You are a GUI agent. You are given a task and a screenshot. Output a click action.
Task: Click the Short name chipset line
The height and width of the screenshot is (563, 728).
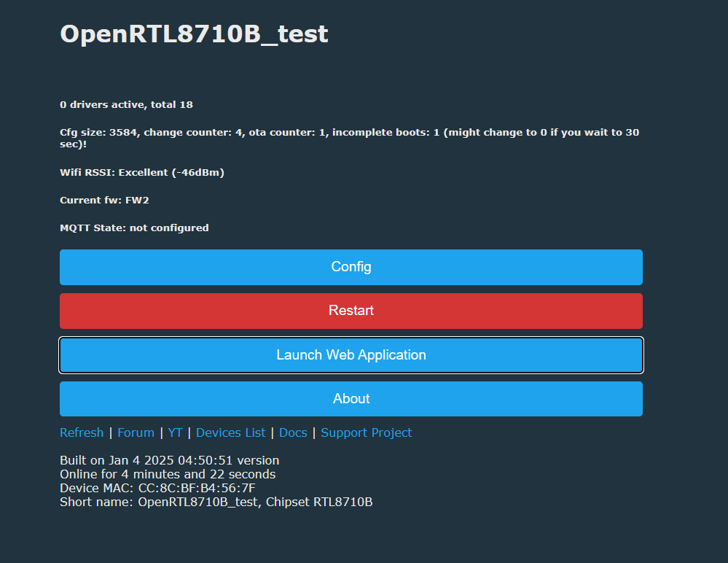(x=216, y=502)
